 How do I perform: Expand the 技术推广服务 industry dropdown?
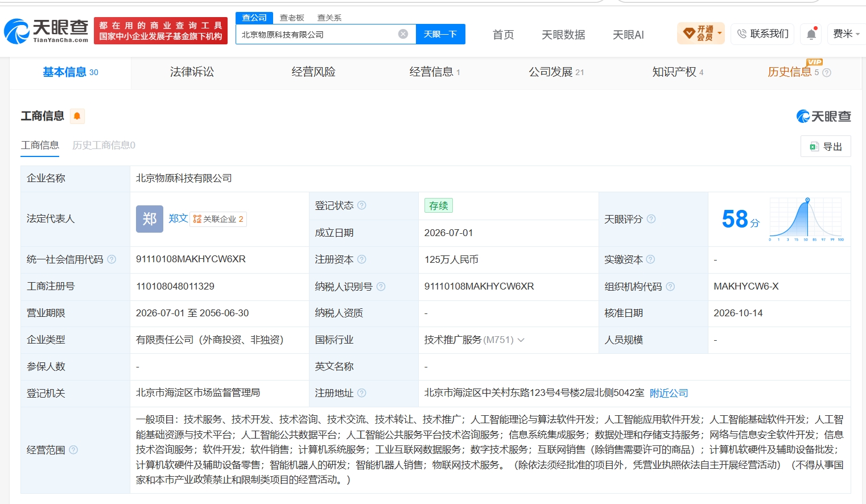[521, 340]
